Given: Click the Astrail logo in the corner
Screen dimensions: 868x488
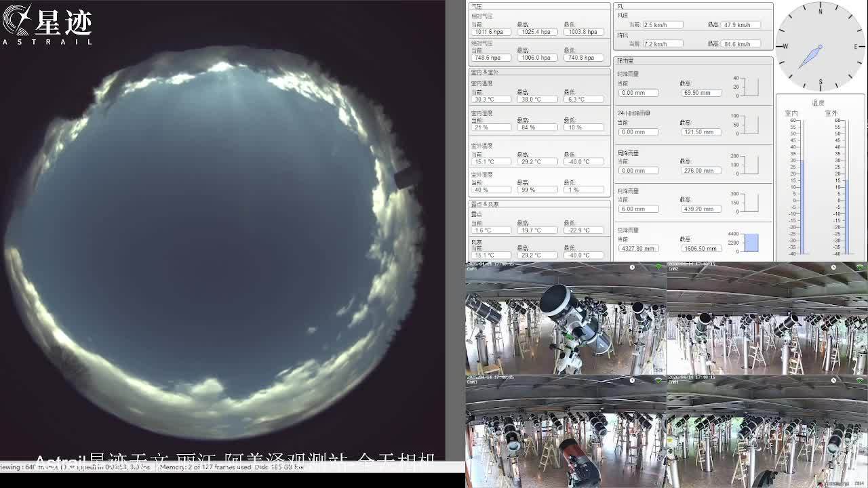Looking at the screenshot, I should [x=46, y=25].
